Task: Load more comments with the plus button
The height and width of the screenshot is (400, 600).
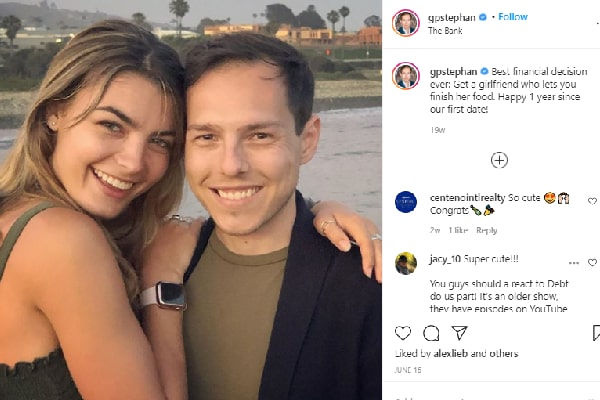Action: point(499,160)
